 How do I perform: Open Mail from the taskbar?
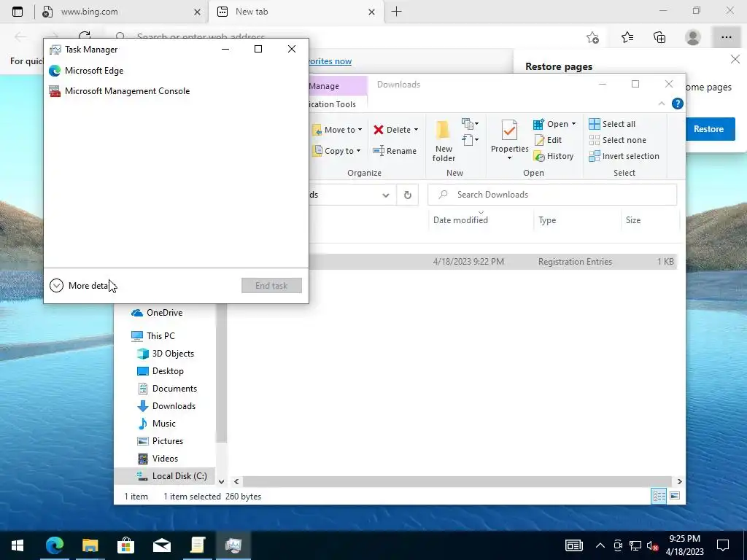tap(161, 545)
